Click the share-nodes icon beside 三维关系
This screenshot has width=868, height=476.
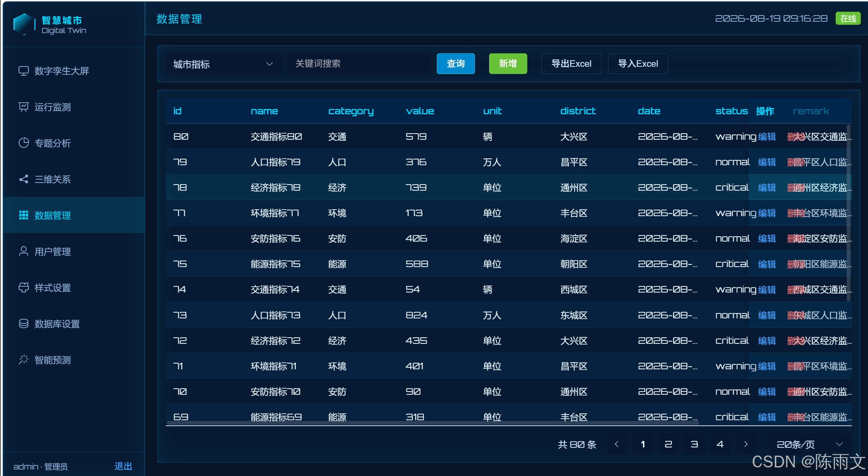[x=23, y=179]
